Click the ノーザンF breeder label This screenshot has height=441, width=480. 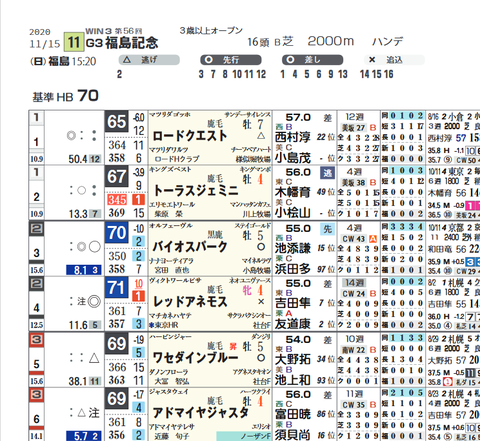point(256,436)
